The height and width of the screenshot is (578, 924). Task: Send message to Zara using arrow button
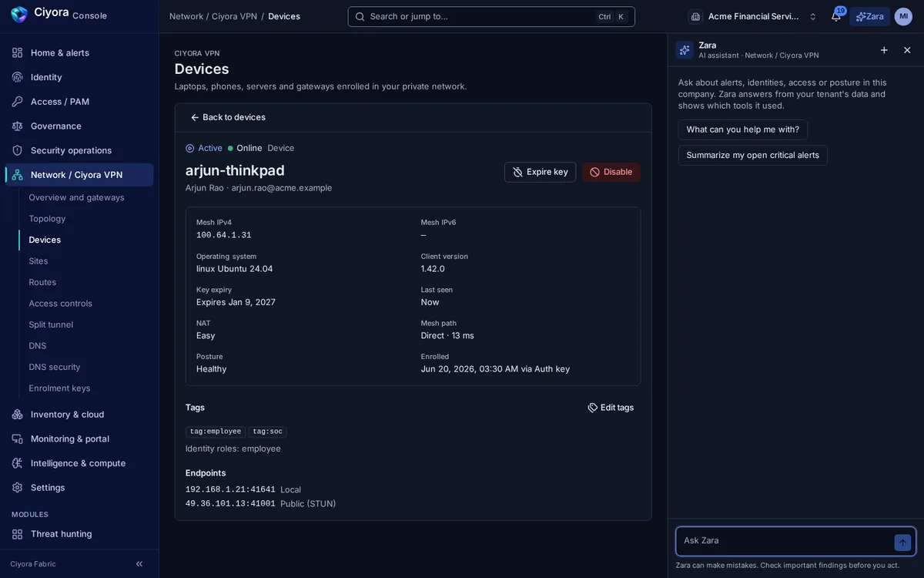tap(902, 543)
